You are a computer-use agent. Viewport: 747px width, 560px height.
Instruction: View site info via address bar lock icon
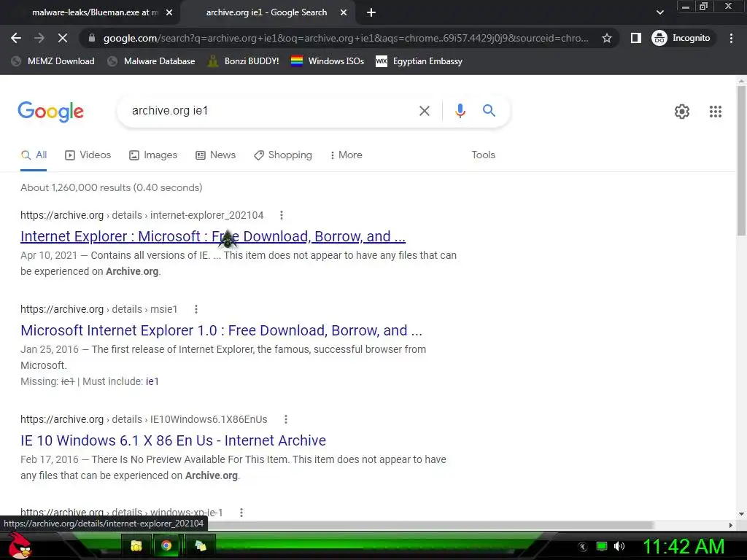(x=91, y=38)
